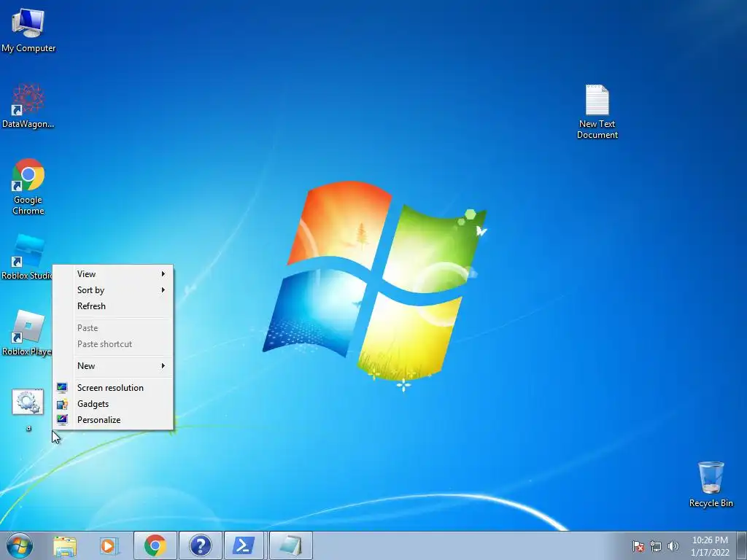This screenshot has width=747, height=560.
Task: Switch to Chrome in the taskbar
Action: [x=155, y=545]
